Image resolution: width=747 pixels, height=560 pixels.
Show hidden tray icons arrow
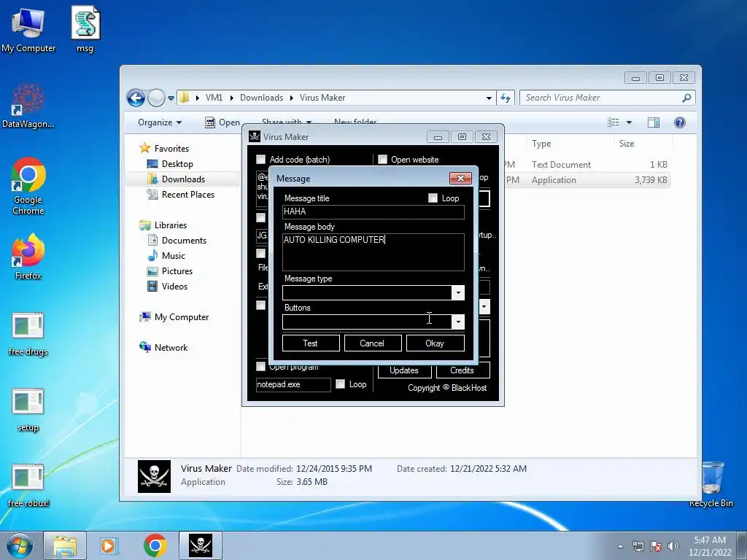point(620,546)
